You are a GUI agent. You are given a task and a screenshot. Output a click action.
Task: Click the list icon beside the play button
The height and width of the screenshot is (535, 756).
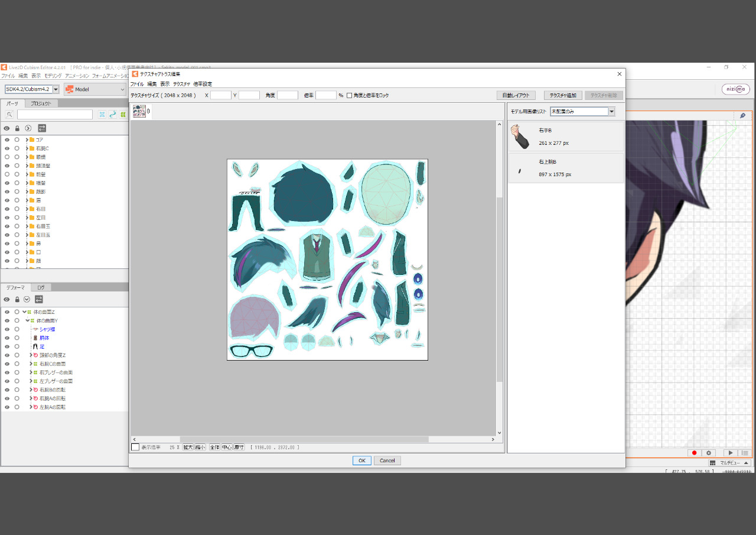(x=744, y=453)
